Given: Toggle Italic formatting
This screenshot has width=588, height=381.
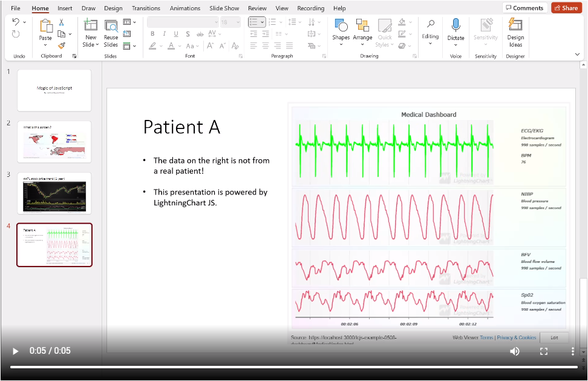Looking at the screenshot, I should (165, 34).
